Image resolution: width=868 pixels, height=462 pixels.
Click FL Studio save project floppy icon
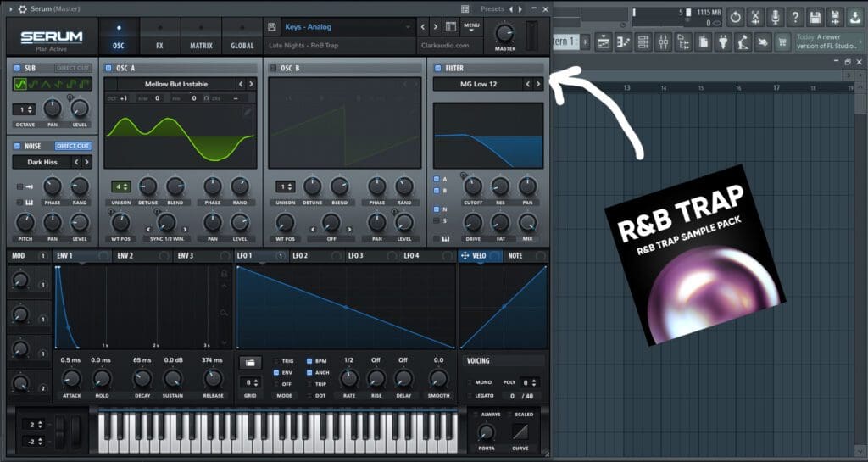(815, 17)
